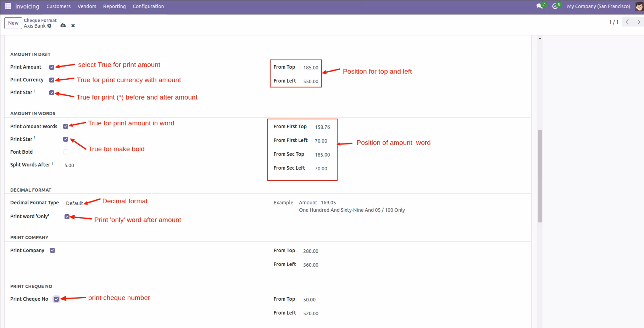Edit From Sec Left value 70.00
The image size is (644, 328).
pos(321,169)
